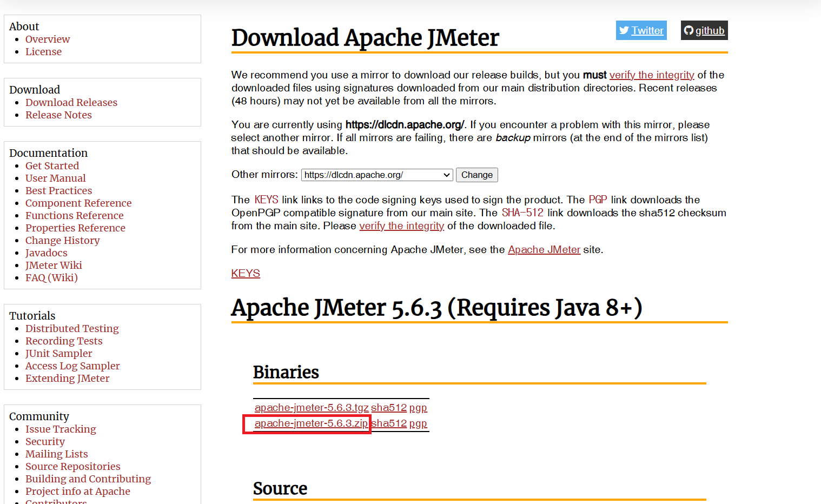Click the bold https://dlcdn.apache.org/ mirror text

[x=405, y=124]
